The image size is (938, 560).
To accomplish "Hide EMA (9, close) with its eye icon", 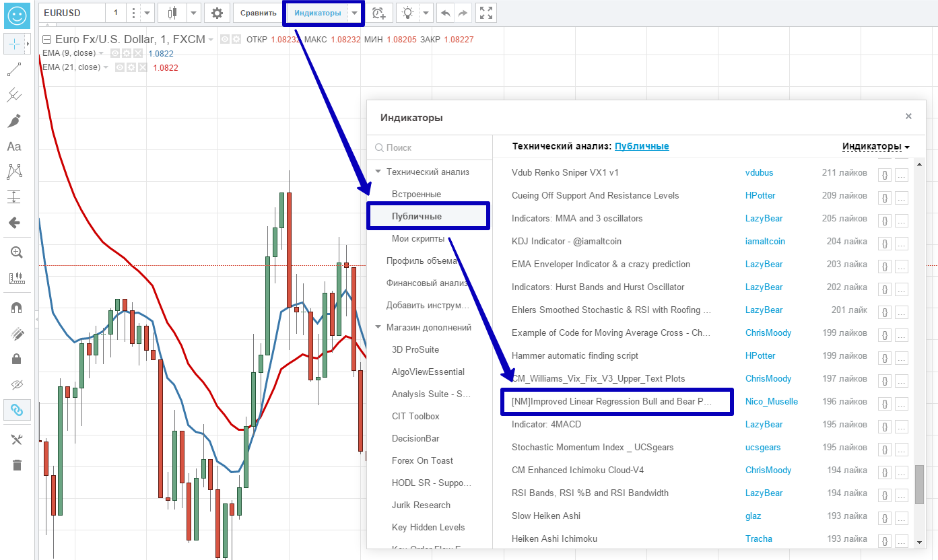I will tap(114, 53).
